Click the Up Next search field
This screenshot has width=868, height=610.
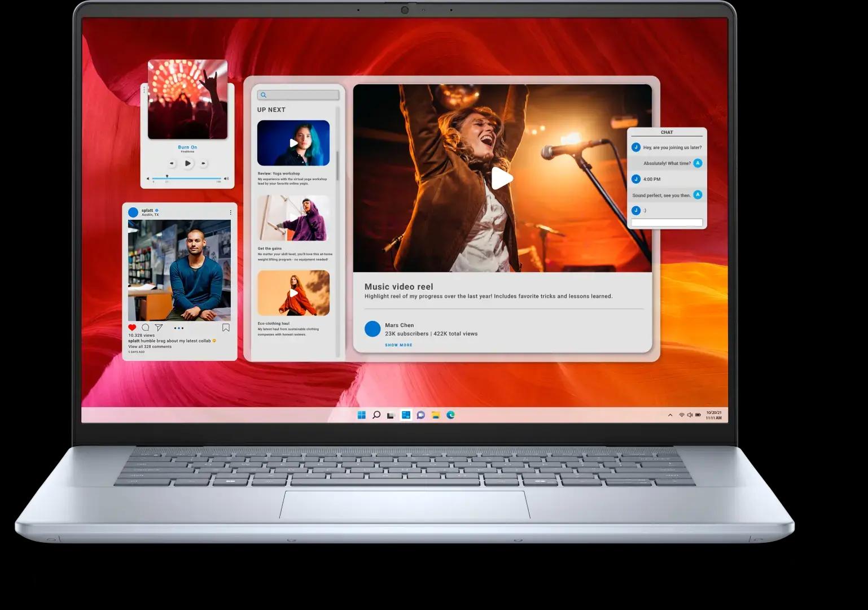298,95
